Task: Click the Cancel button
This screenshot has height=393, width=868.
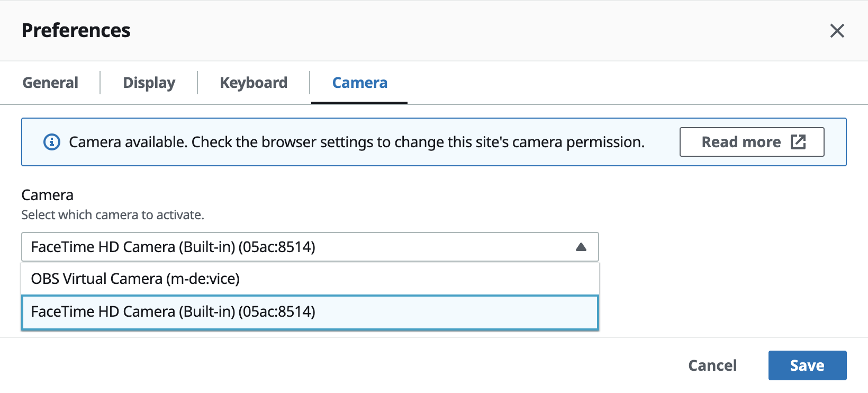Action: (712, 365)
